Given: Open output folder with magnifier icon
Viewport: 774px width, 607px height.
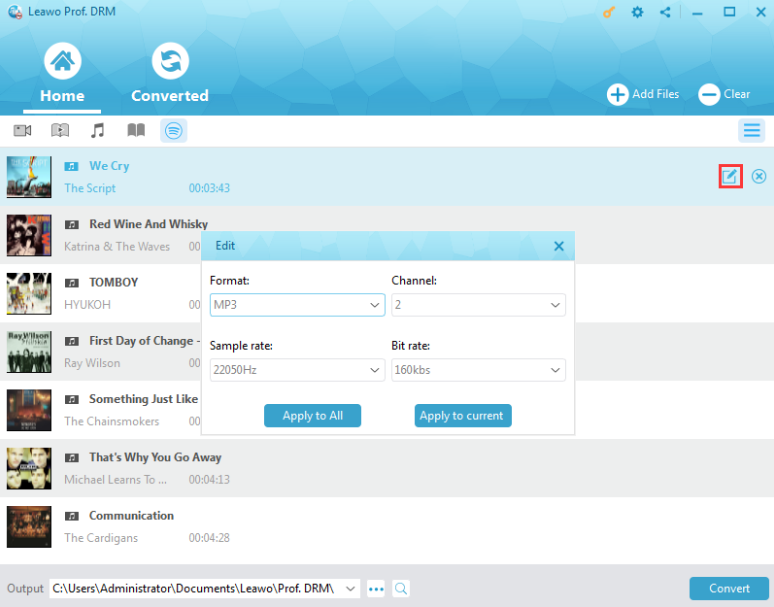Looking at the screenshot, I should pyautogui.click(x=401, y=589).
